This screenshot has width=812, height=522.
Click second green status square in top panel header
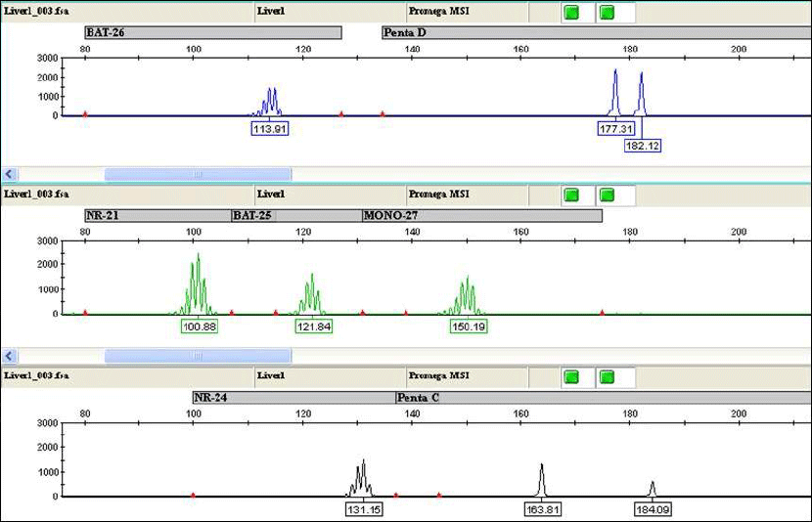click(607, 13)
